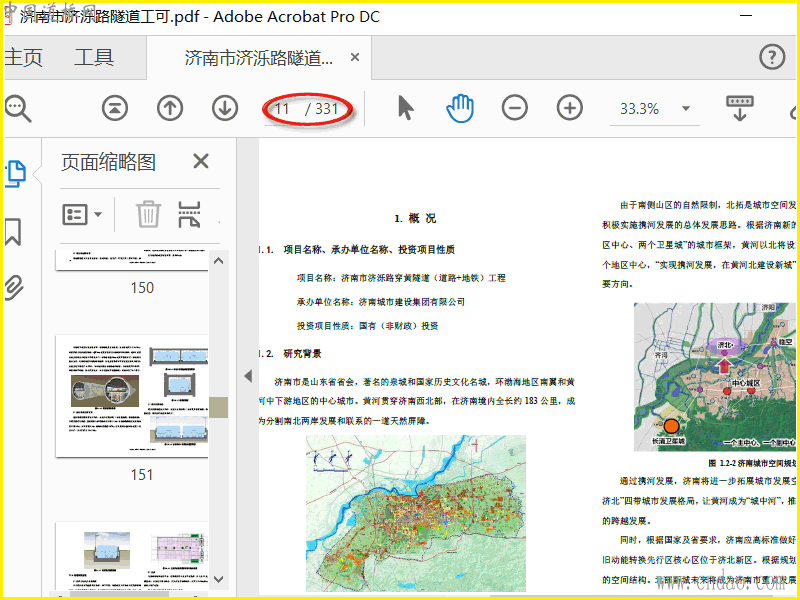Close the 页面缩略图 panel
Screen dimensions: 800x600
point(201,161)
